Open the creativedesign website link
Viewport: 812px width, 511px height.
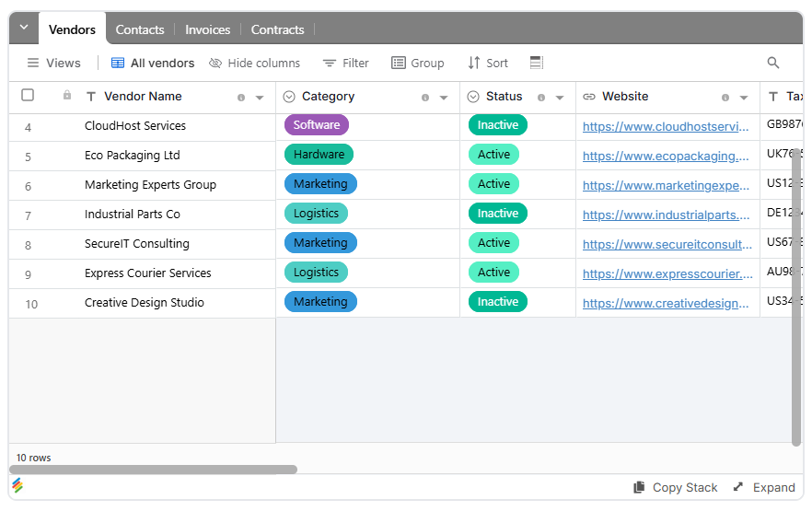(666, 304)
